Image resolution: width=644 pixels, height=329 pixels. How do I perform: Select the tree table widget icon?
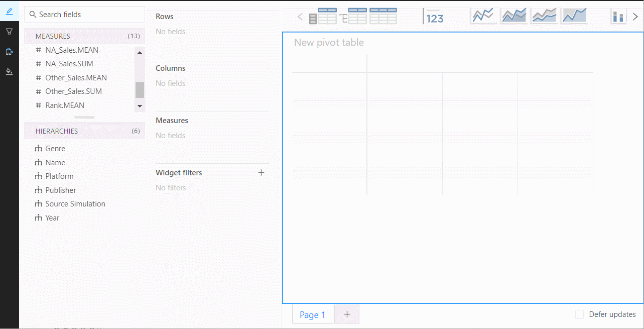[353, 17]
